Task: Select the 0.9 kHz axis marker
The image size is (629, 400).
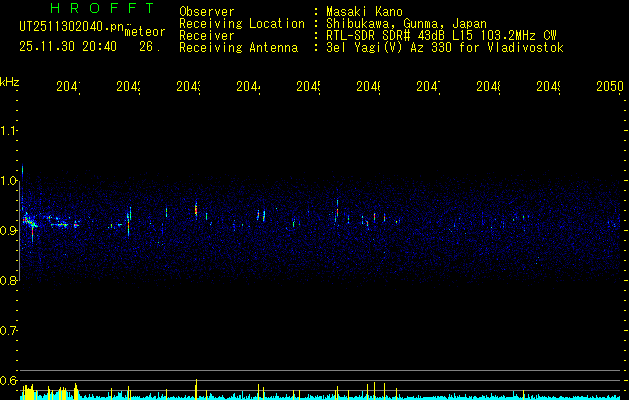Action: pos(9,231)
